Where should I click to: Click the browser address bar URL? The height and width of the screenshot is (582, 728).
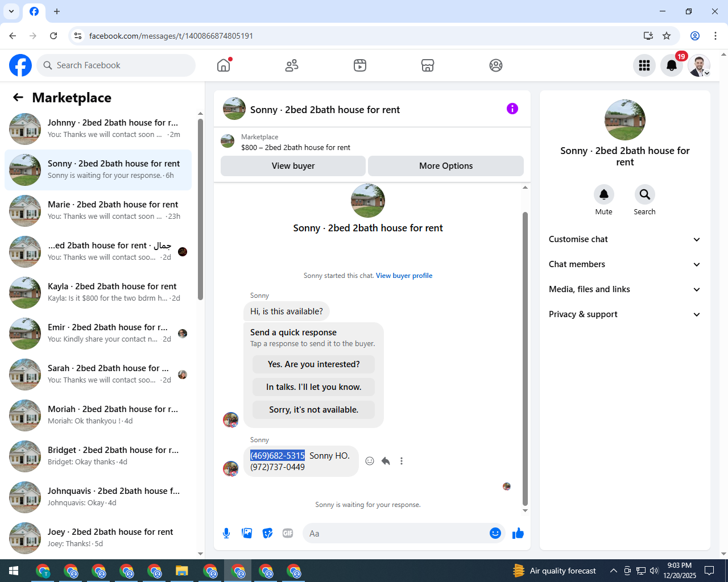pyautogui.click(x=171, y=36)
